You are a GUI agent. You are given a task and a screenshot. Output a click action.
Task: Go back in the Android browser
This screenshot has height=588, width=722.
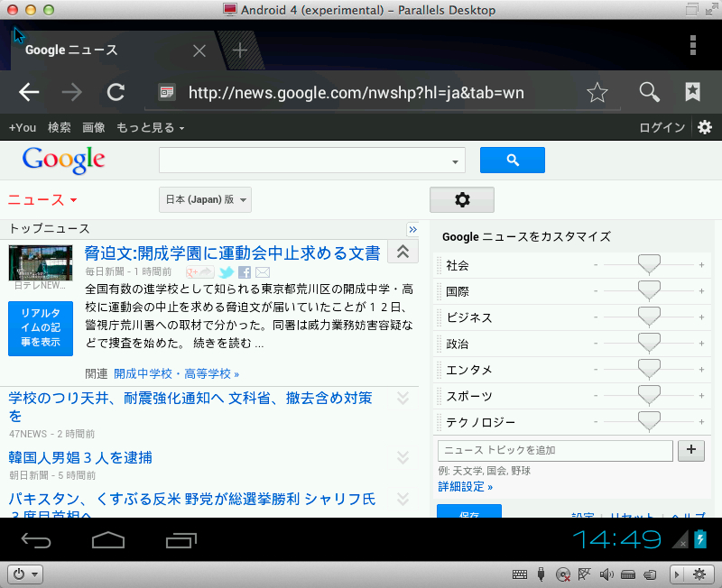pyautogui.click(x=29, y=93)
